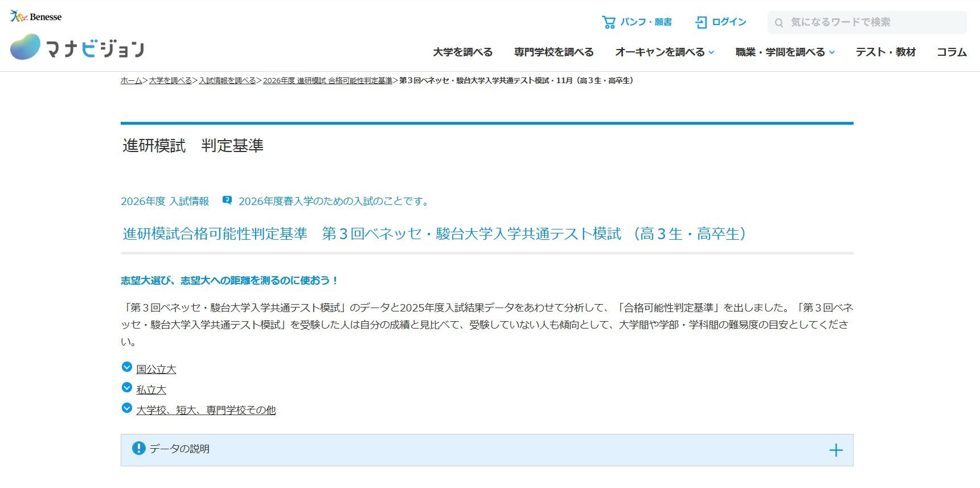Expand the 職業・学問を調べる dropdown chevron
The height and width of the screenshot is (488, 980).
[x=832, y=52]
